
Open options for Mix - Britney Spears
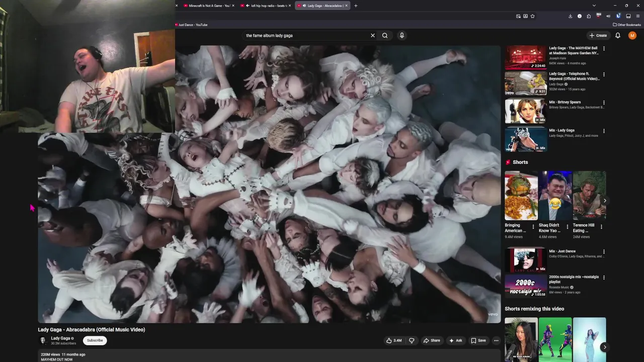[x=604, y=103]
